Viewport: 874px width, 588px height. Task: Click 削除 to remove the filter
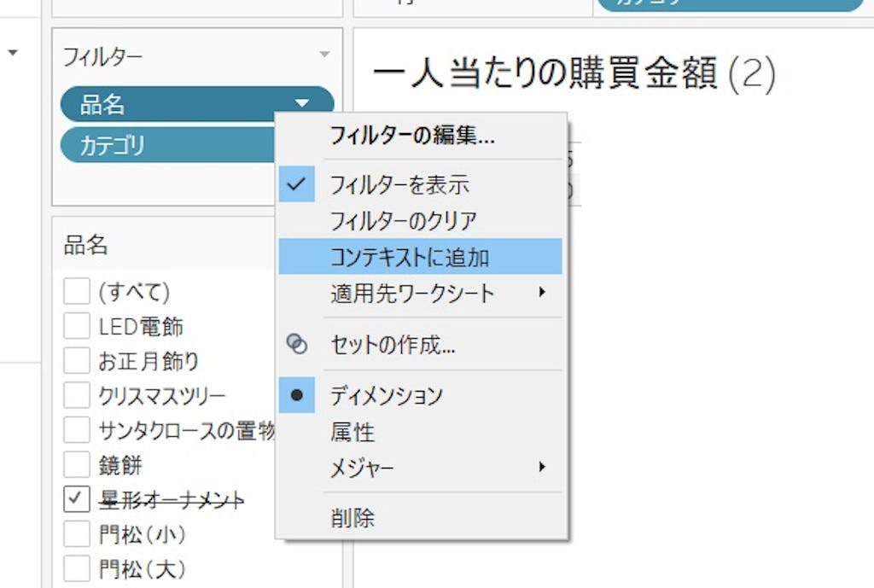[x=353, y=517]
